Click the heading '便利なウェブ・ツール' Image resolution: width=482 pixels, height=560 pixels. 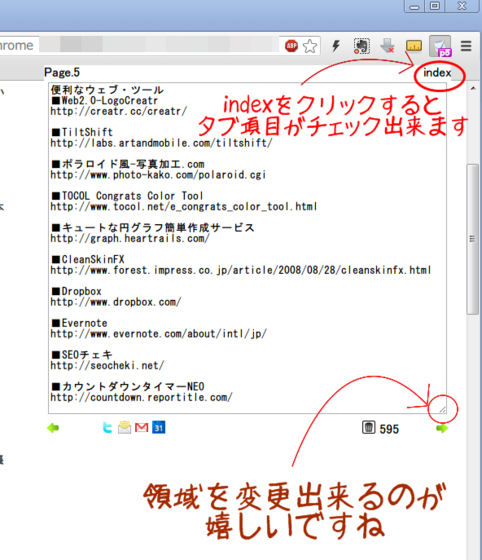[107, 90]
